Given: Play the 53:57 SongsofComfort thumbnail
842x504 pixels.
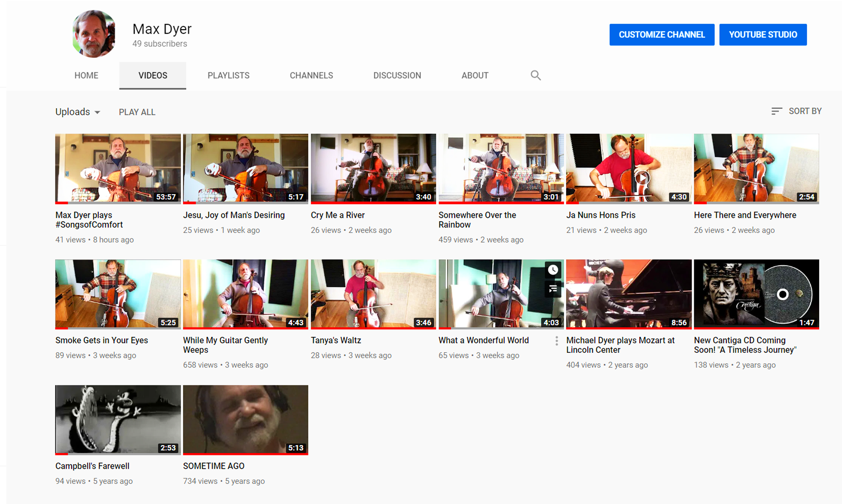Looking at the screenshot, I should point(118,168).
